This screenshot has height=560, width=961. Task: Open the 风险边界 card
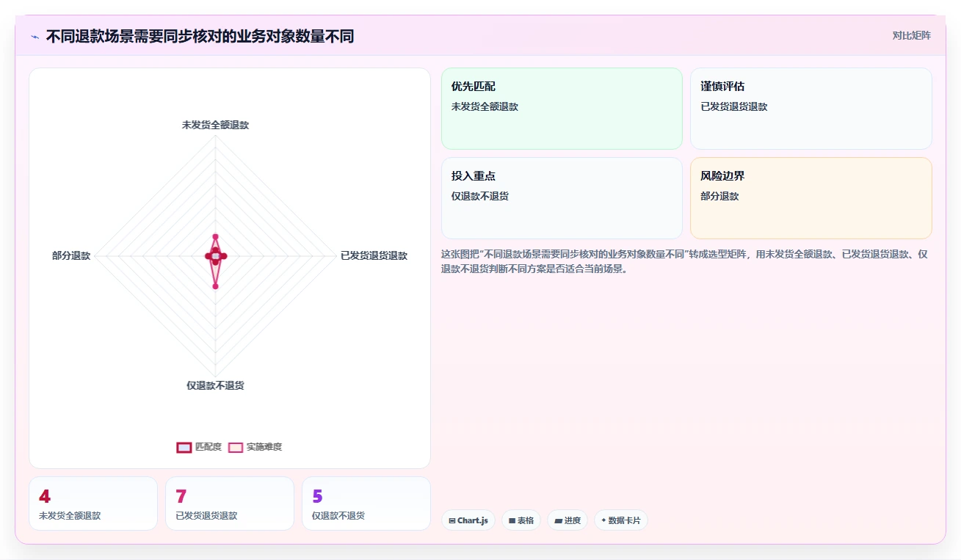[x=811, y=198]
